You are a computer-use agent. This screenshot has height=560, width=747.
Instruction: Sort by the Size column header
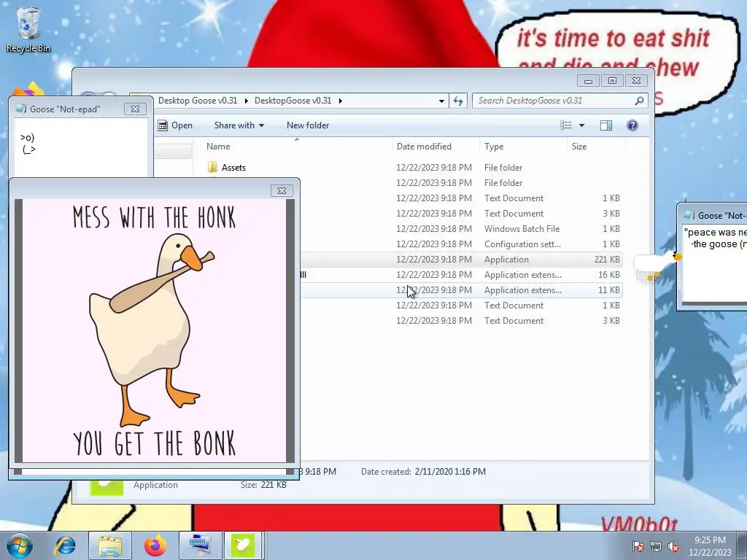[x=595, y=146]
